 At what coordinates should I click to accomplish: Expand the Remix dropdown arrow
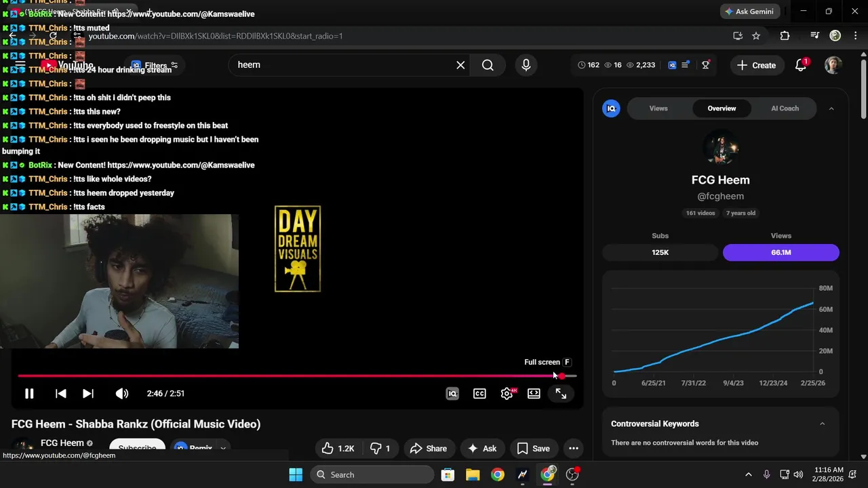(x=223, y=447)
